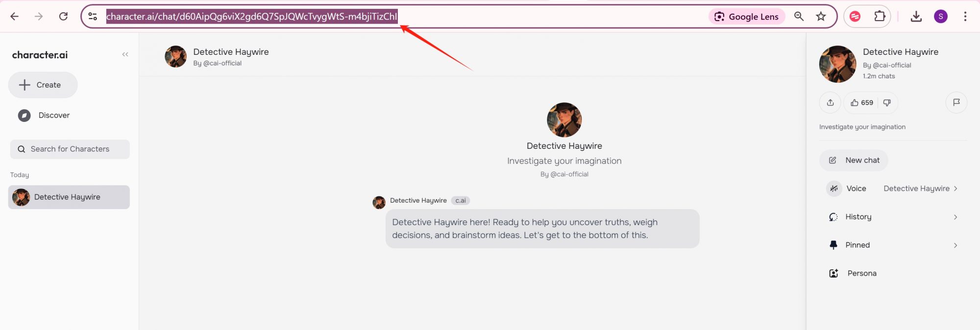
Task: Click the character.ai URL in address bar
Action: pyautogui.click(x=252, y=17)
